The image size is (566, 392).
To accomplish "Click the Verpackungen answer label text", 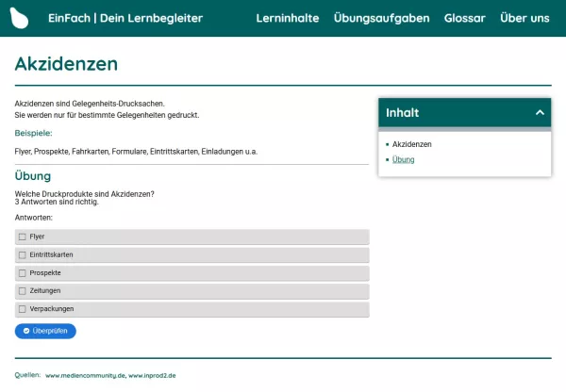I will [52, 309].
